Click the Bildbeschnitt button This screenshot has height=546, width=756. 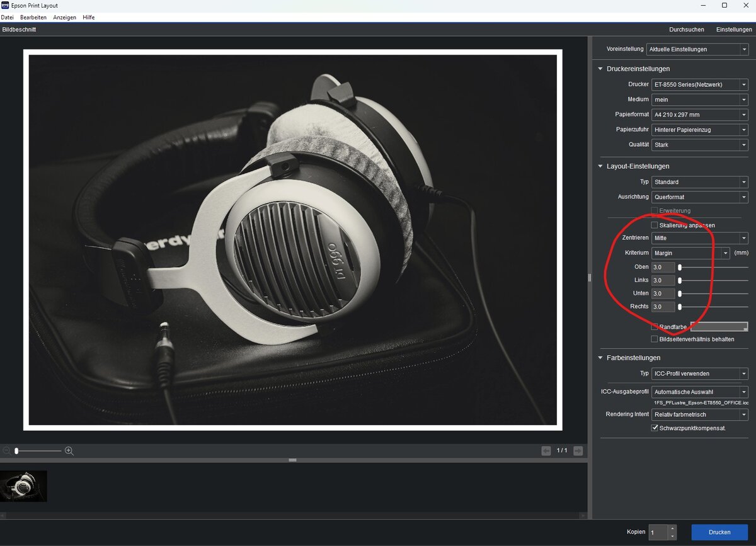point(20,30)
